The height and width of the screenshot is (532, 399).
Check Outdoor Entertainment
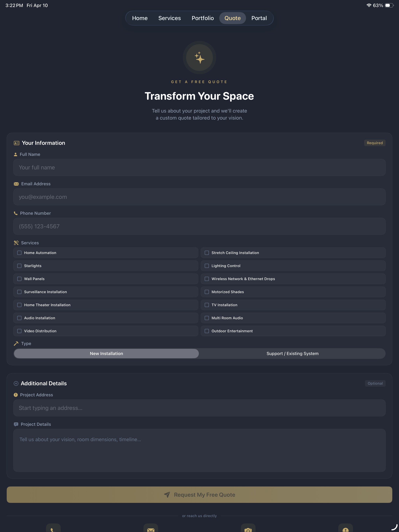coord(293,331)
